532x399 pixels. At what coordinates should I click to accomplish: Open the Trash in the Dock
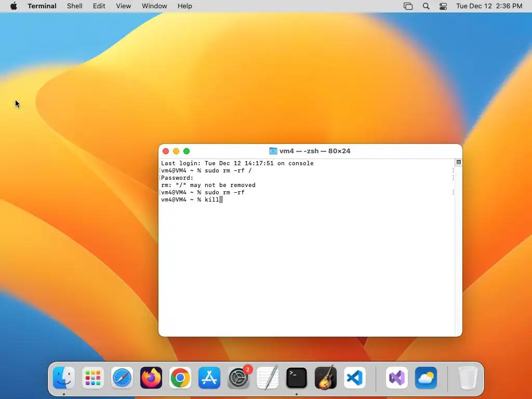pyautogui.click(x=468, y=378)
